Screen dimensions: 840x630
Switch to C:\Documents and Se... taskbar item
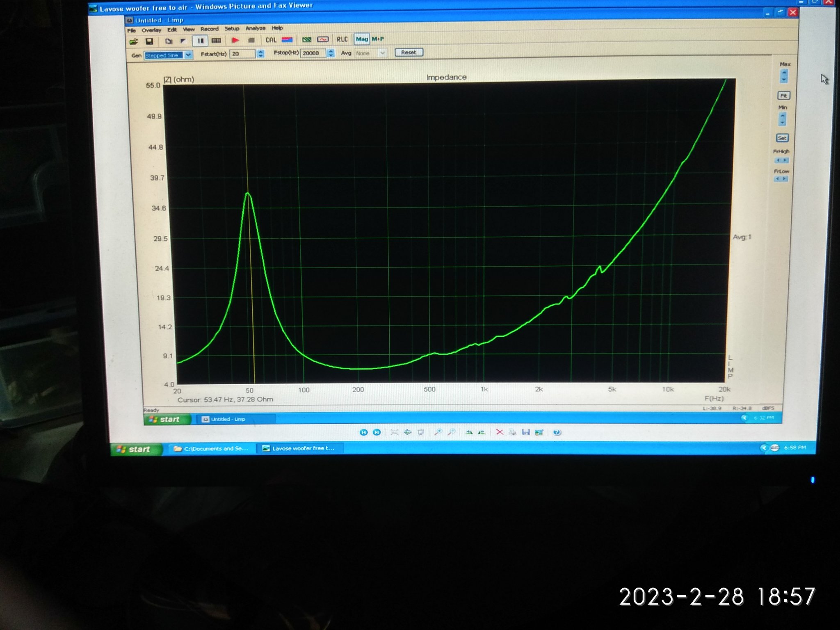[211, 449]
